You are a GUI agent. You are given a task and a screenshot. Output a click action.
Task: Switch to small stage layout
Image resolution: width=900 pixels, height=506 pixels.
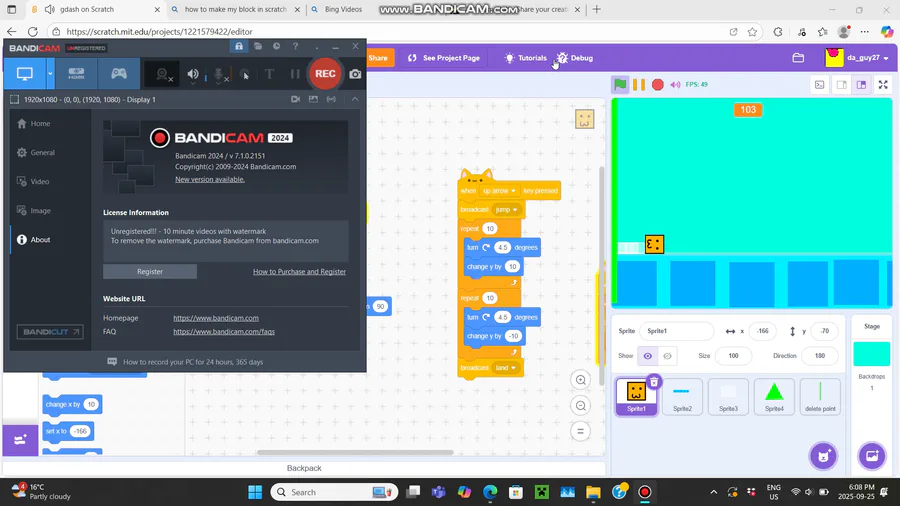[841, 84]
